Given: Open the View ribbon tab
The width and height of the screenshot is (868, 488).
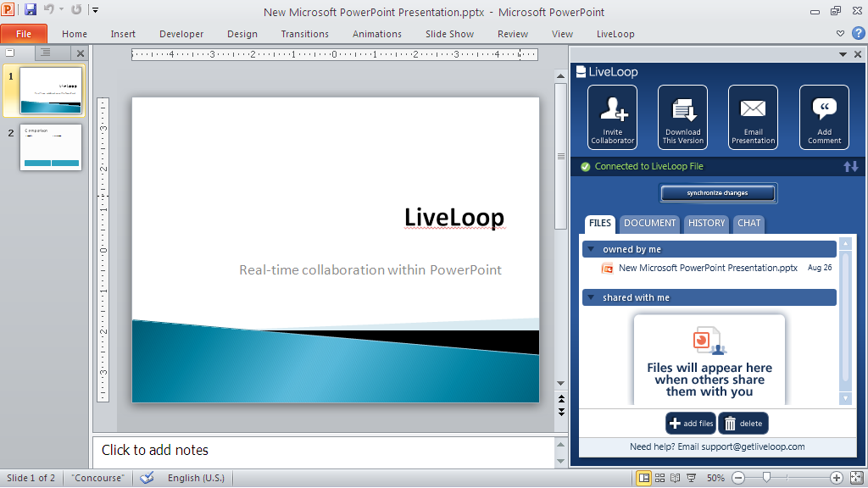Looking at the screenshot, I should click(562, 34).
